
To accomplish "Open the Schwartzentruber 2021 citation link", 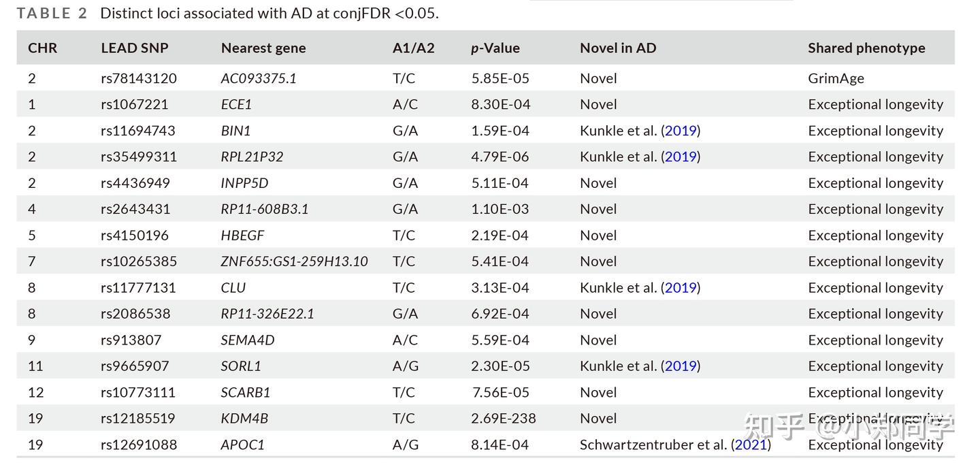I will pos(751,445).
